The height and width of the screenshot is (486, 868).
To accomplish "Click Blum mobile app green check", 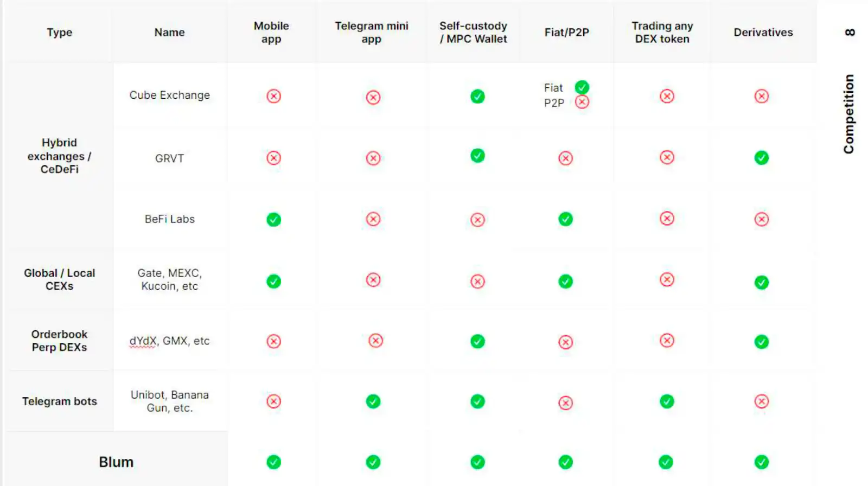I will (x=273, y=462).
